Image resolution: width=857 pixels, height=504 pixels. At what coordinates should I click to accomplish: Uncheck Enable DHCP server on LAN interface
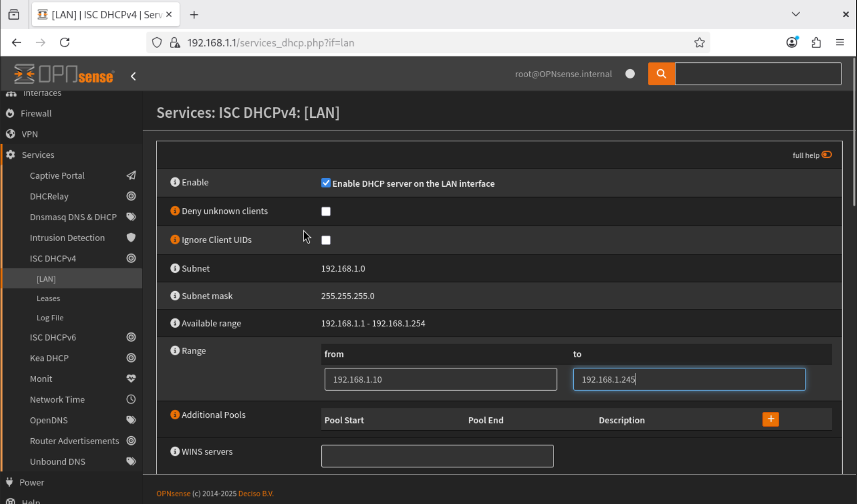pos(326,183)
